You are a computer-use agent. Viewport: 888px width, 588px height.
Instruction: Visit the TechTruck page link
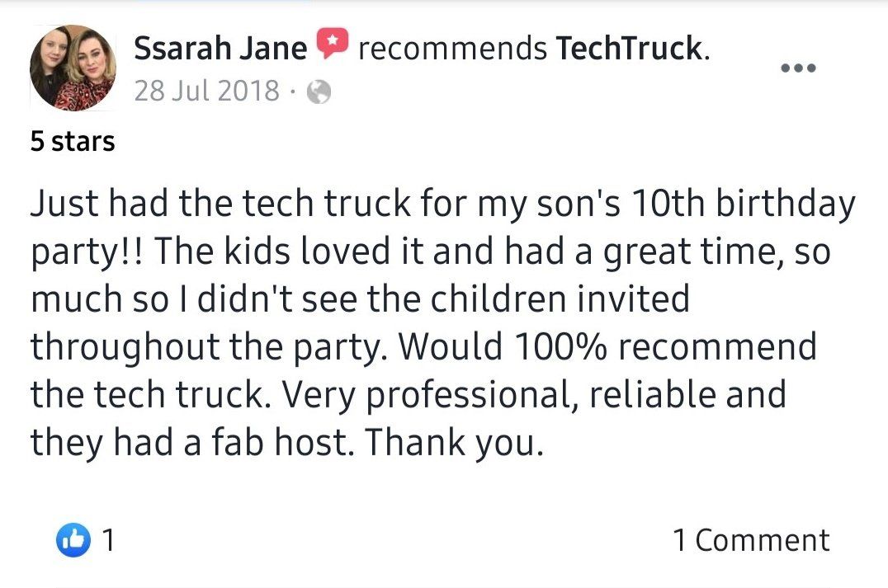click(631, 49)
